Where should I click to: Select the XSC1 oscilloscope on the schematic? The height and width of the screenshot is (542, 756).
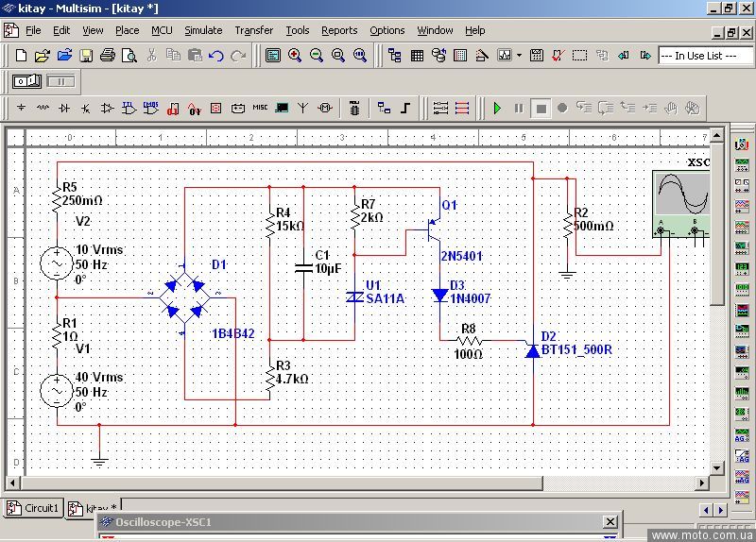click(680, 202)
